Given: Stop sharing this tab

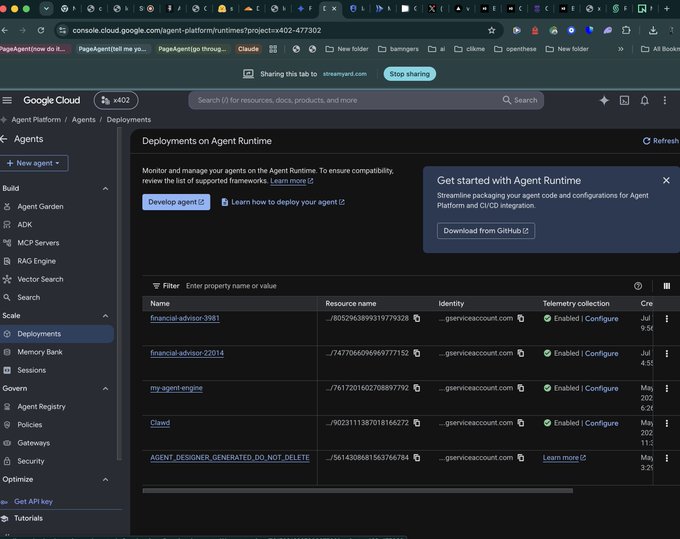Looking at the screenshot, I should pos(409,74).
